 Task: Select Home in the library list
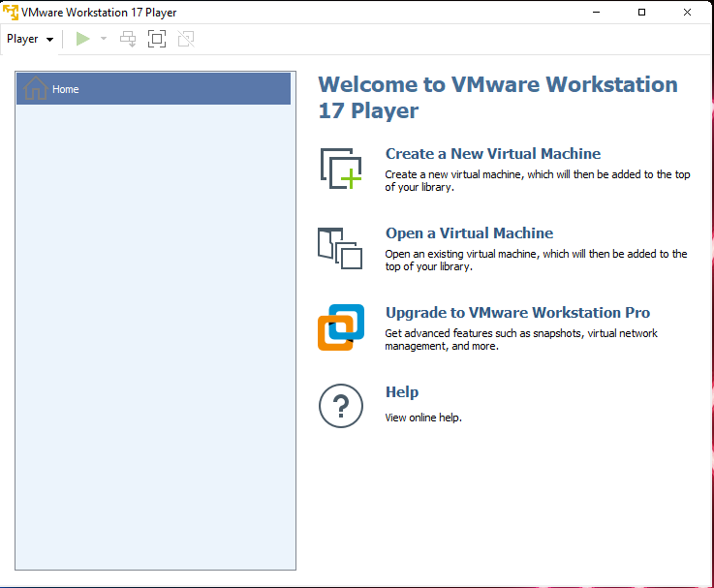coord(153,89)
